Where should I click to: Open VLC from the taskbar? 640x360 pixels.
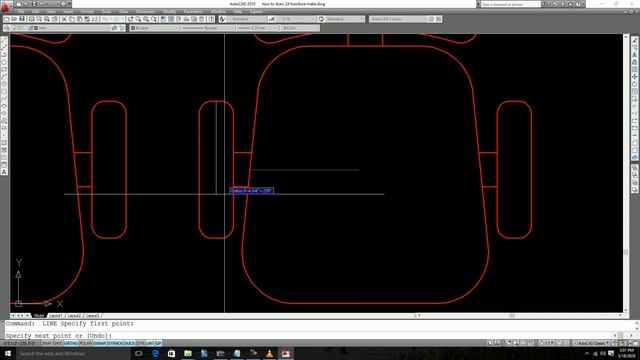coord(269,353)
